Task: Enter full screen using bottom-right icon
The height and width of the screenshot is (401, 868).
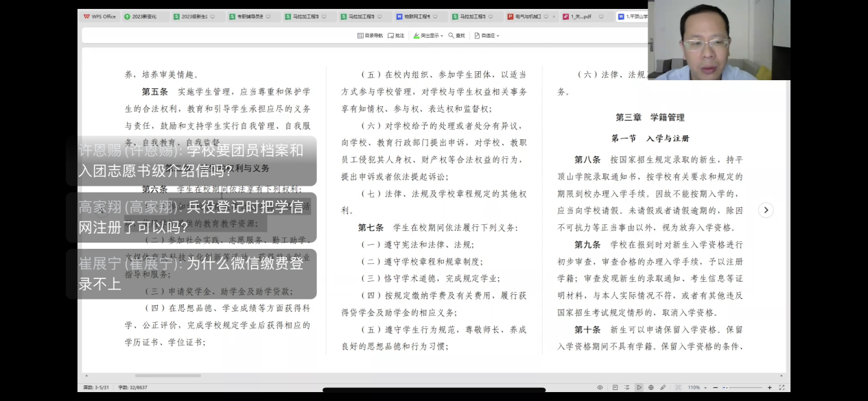Action: click(x=782, y=387)
